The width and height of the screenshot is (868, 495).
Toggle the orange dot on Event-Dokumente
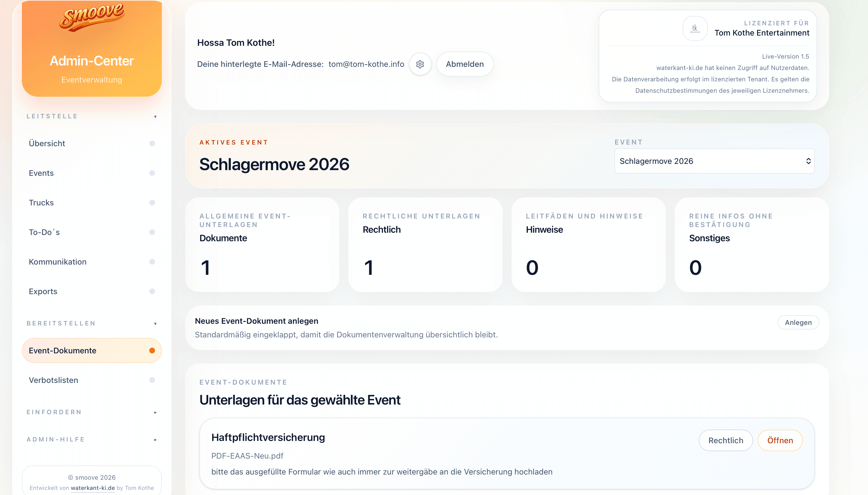pos(152,350)
